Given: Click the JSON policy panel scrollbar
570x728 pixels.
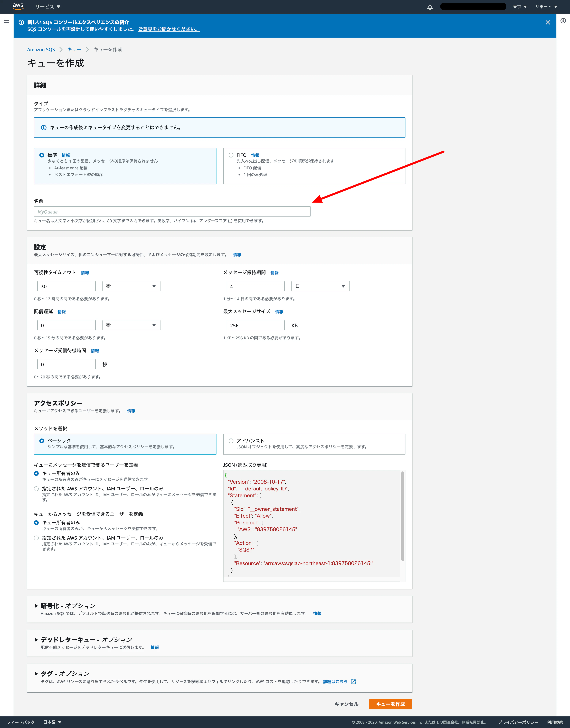Looking at the screenshot, I should click(402, 516).
